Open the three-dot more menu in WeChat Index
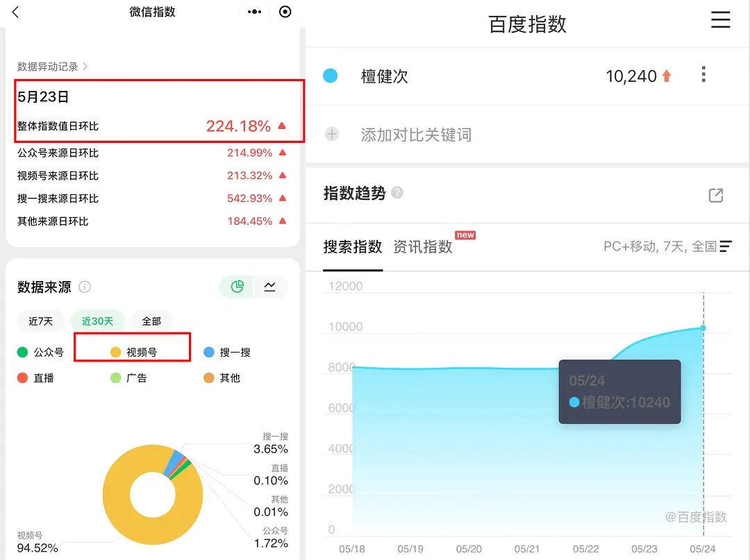 [x=254, y=12]
